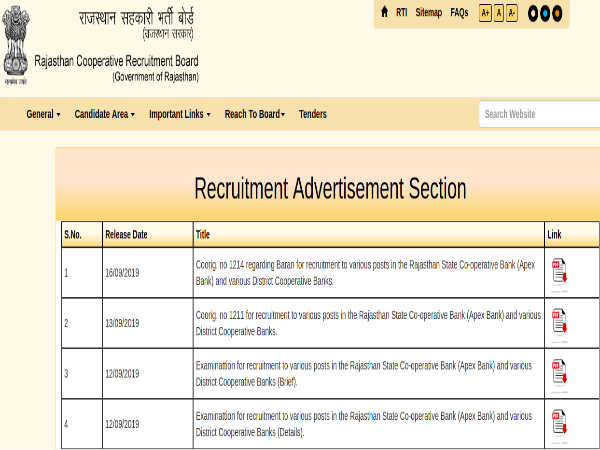
Task: Expand the Important Links dropdown
Action: pyautogui.click(x=179, y=115)
